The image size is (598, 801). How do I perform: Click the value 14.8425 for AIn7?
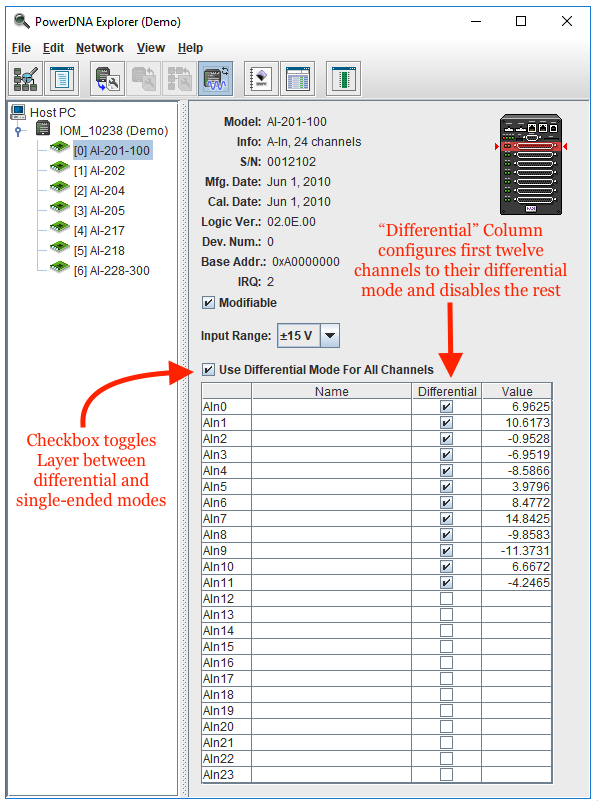pyautogui.click(x=528, y=519)
